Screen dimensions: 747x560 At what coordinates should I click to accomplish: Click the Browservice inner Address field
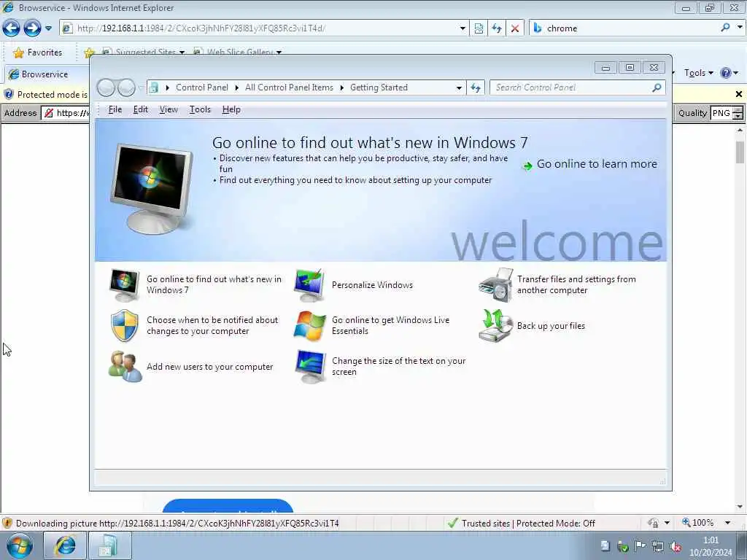point(66,113)
